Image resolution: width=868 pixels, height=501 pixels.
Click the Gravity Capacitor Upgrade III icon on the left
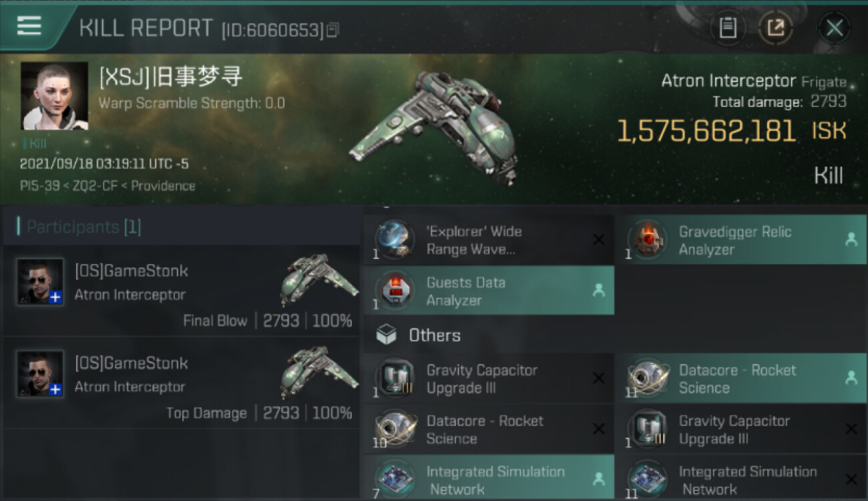[394, 378]
